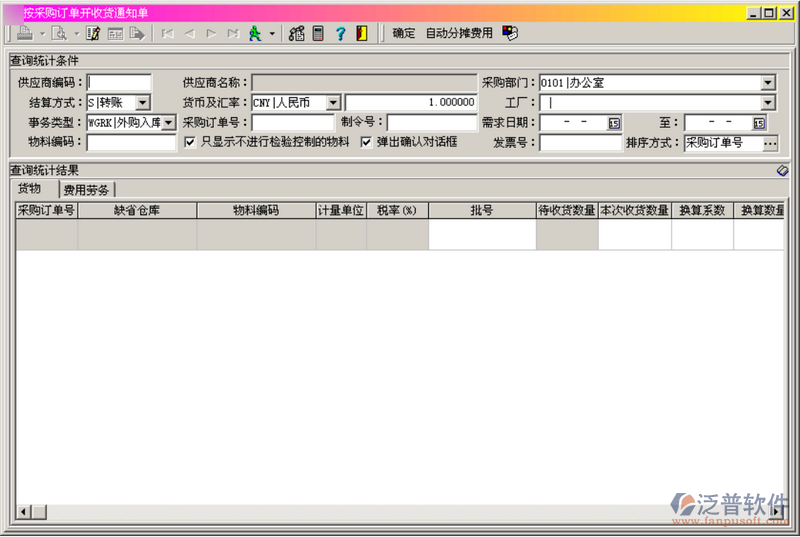Screen dimensions: 800x537
Task: Click the horizontal scrollbar left arrow
Action: (23, 512)
